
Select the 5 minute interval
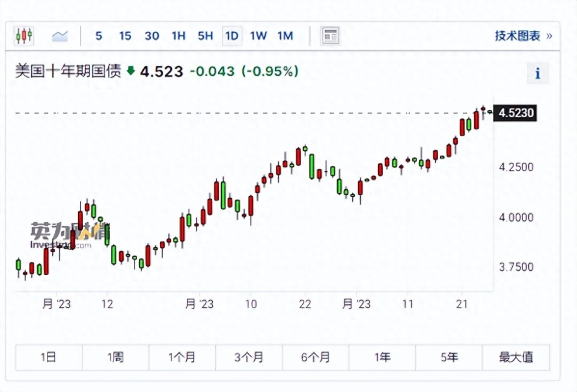point(99,36)
